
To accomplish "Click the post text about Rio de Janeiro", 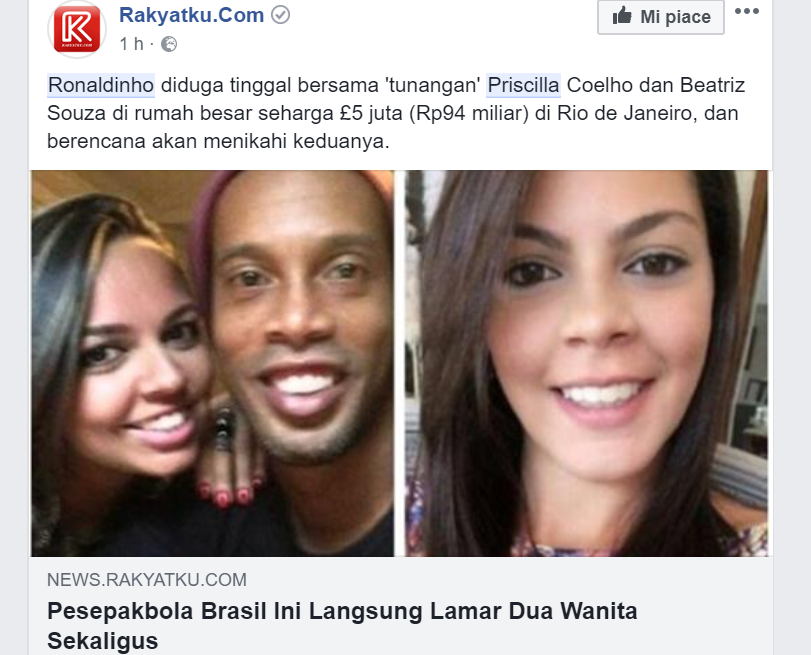I will [392, 113].
